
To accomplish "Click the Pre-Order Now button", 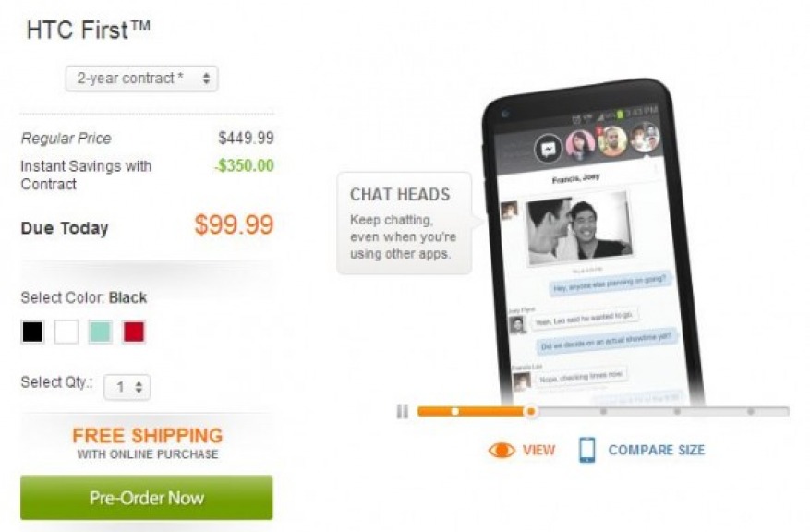I will click(x=147, y=498).
